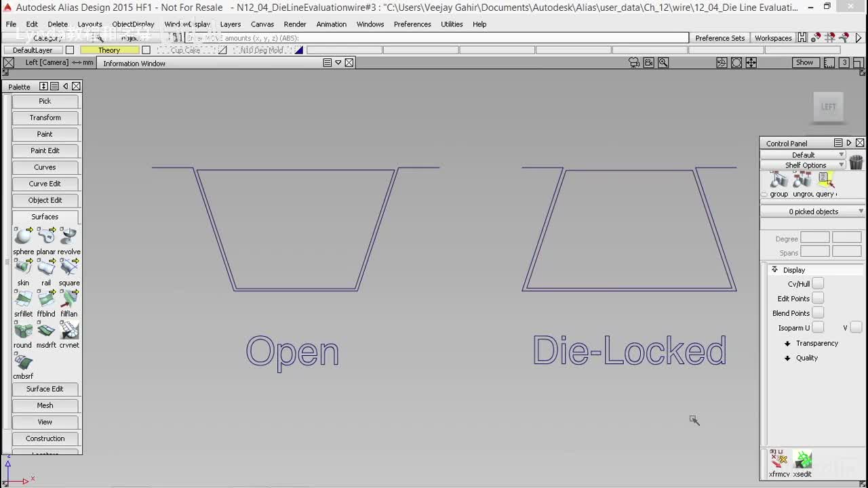Select the crvnet curve network tool
The width and height of the screenshot is (868, 488).
coord(69,329)
